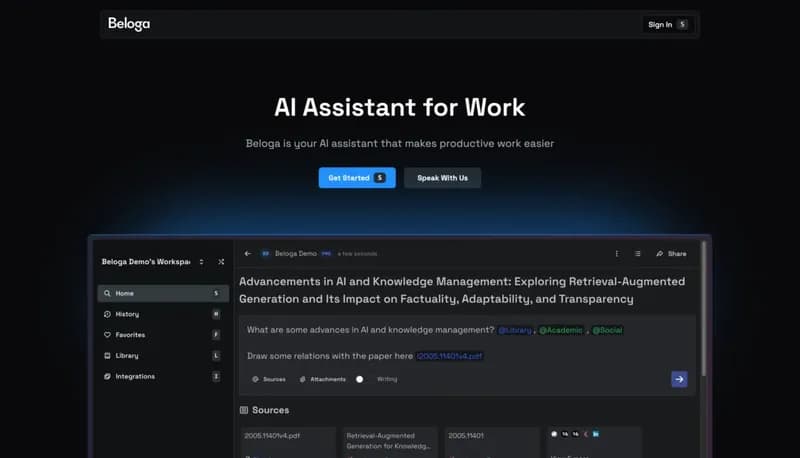The image size is (800, 458).
Task: Open the Beloga logo home link
Action: [129, 24]
